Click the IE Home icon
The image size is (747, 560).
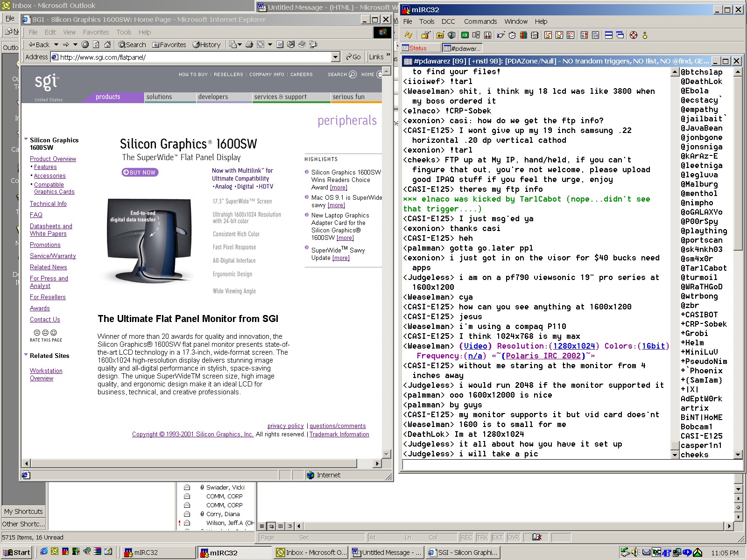[x=107, y=44]
